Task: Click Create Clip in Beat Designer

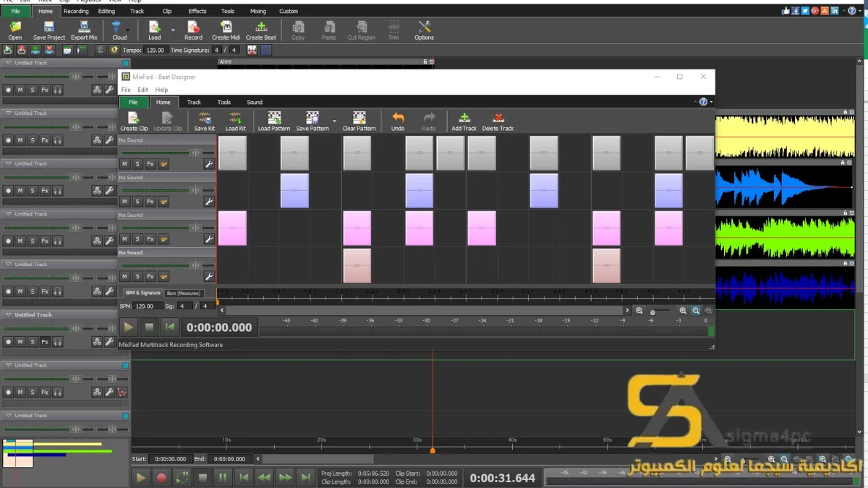Action: (x=134, y=121)
